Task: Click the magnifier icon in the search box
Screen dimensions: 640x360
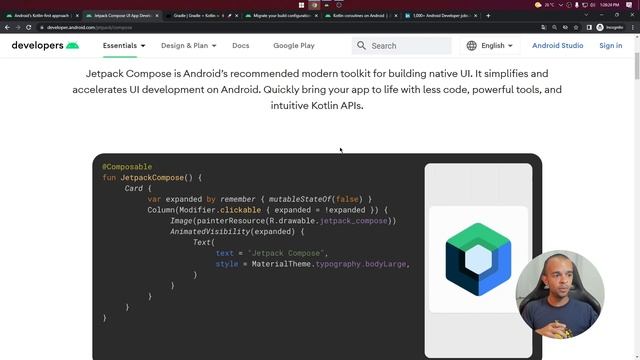Action: point(361,45)
